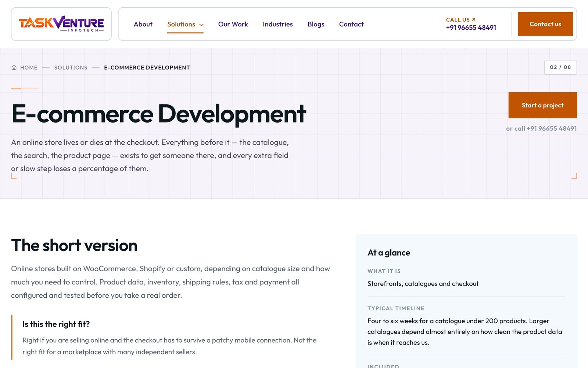Click 'The short version' heading
The image size is (588, 368).
(x=74, y=245)
